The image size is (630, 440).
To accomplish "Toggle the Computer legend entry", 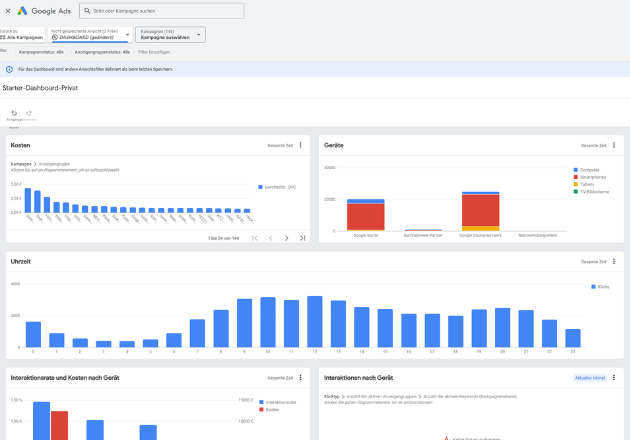I will [x=588, y=170].
